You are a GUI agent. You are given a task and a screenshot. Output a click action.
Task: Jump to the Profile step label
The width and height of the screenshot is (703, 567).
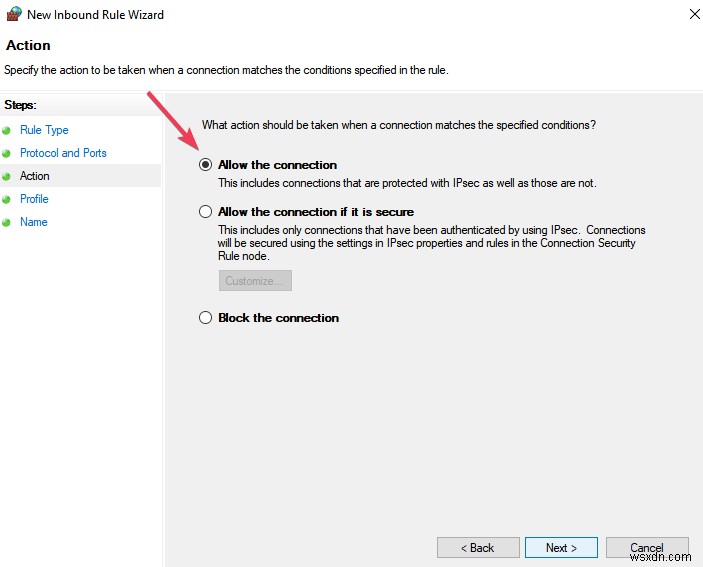tap(34, 199)
